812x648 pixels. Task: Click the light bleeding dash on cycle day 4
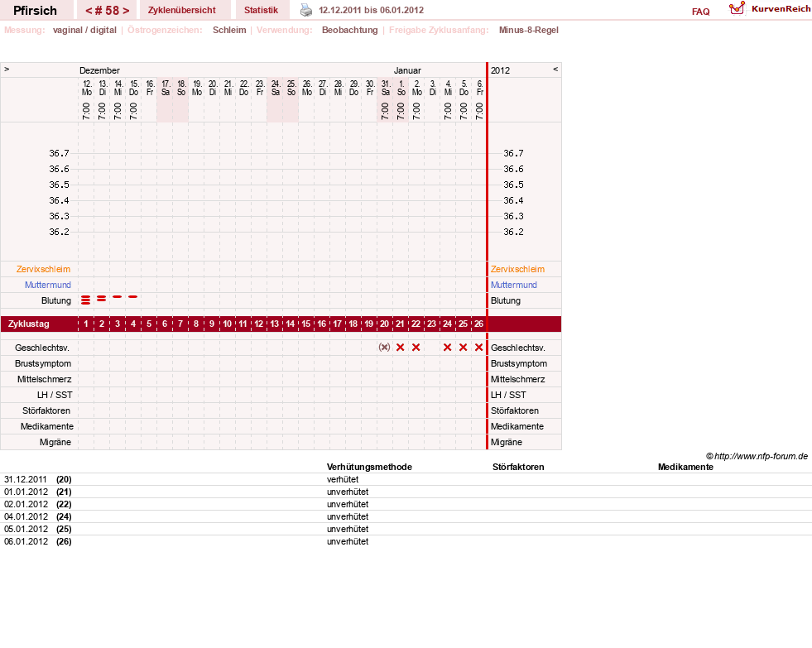(133, 296)
